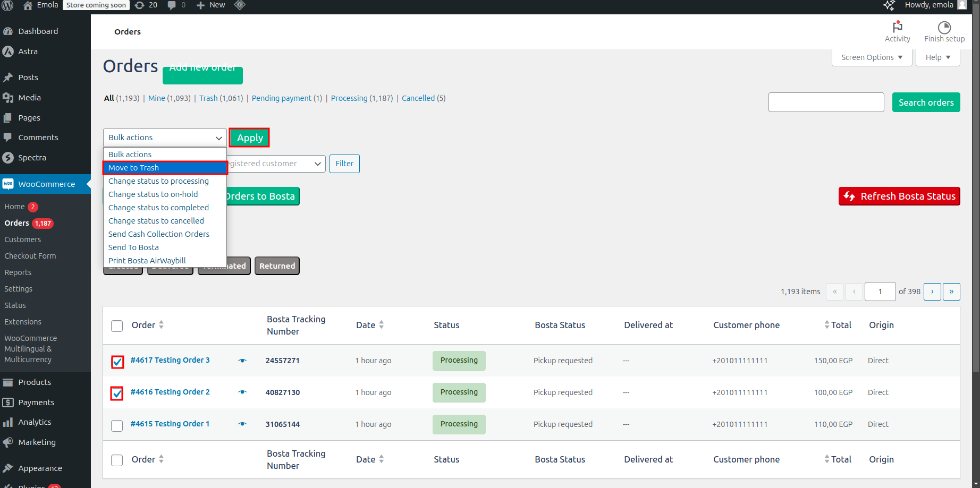
Task: Click the Spectra logo icon
Action: (8, 158)
